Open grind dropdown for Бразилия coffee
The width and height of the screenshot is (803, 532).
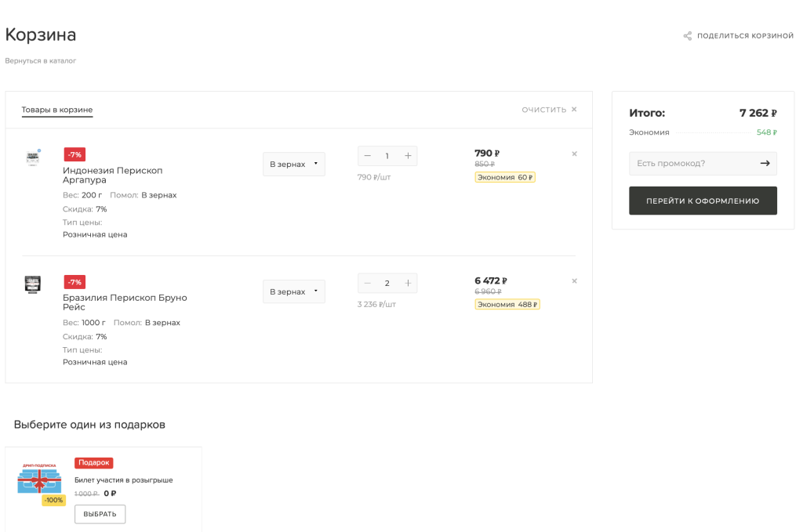[x=294, y=291]
